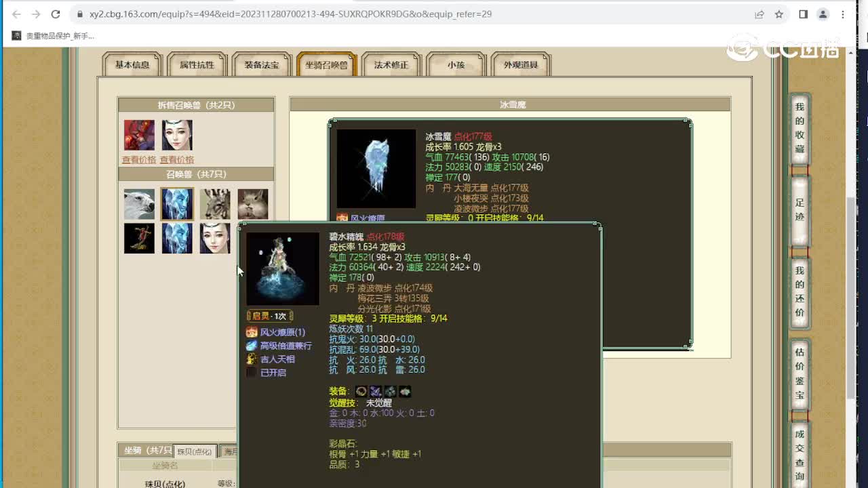Click the browser forward arrow
The image size is (868, 488).
click(x=36, y=14)
